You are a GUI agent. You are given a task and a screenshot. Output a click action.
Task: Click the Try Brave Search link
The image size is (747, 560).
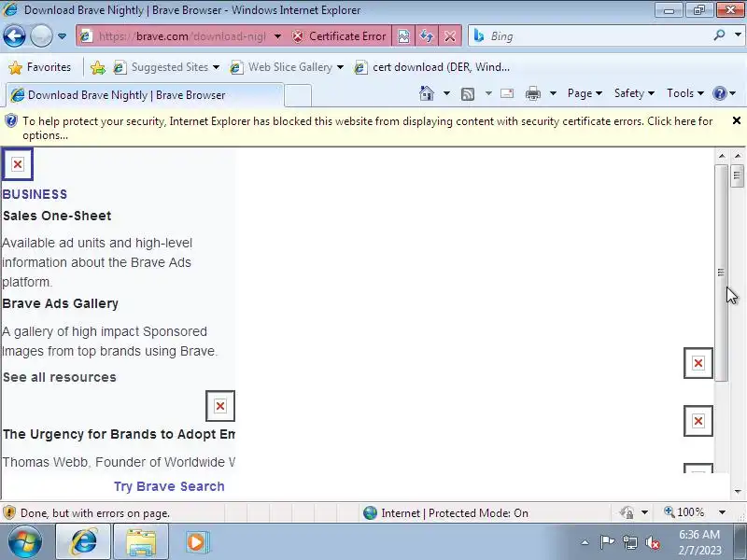click(169, 486)
